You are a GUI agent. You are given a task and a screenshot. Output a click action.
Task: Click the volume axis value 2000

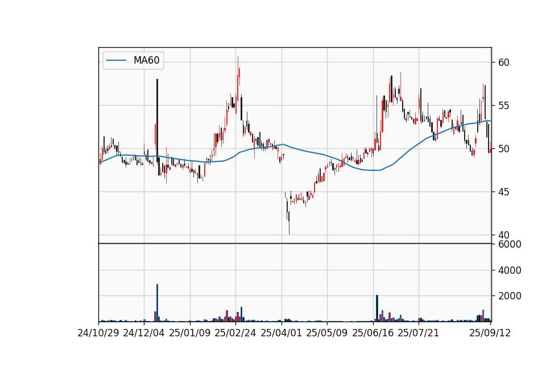510,296
